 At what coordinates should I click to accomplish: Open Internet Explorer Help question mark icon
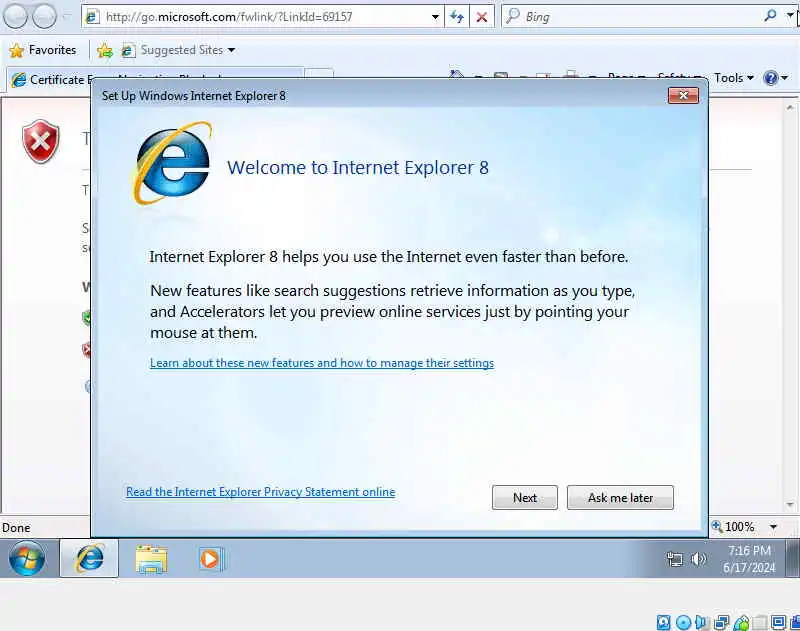click(770, 78)
